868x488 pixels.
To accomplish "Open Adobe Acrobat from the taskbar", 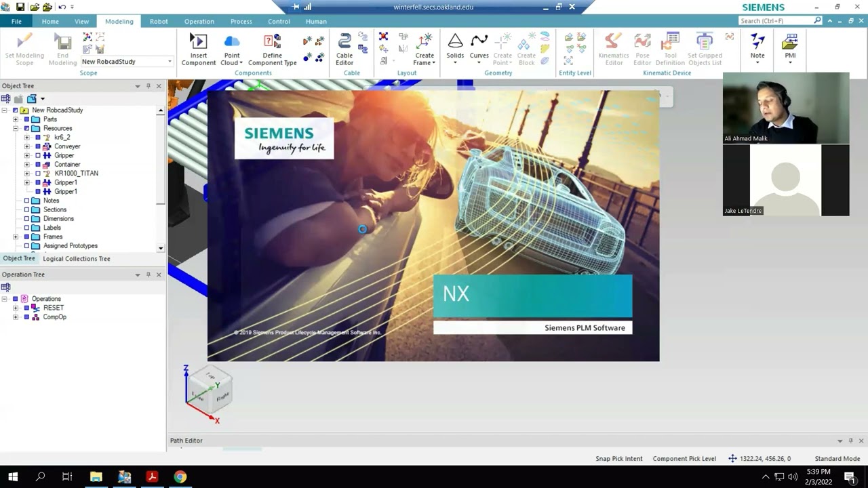I will click(152, 476).
